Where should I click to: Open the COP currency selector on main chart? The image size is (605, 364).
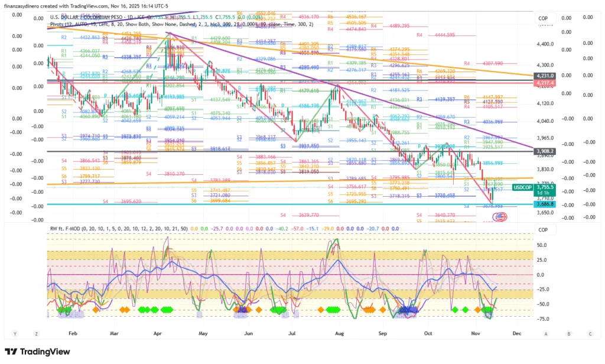click(x=544, y=19)
